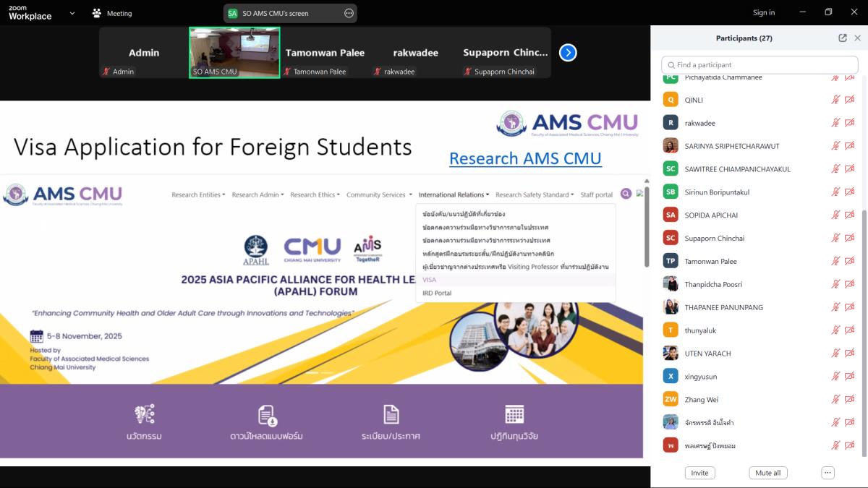Expand the Community Services menu
Screen dimensions: 868x488
point(379,194)
